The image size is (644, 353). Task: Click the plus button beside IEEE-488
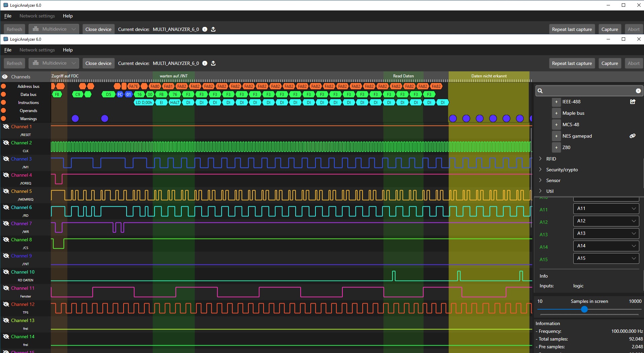[556, 102]
